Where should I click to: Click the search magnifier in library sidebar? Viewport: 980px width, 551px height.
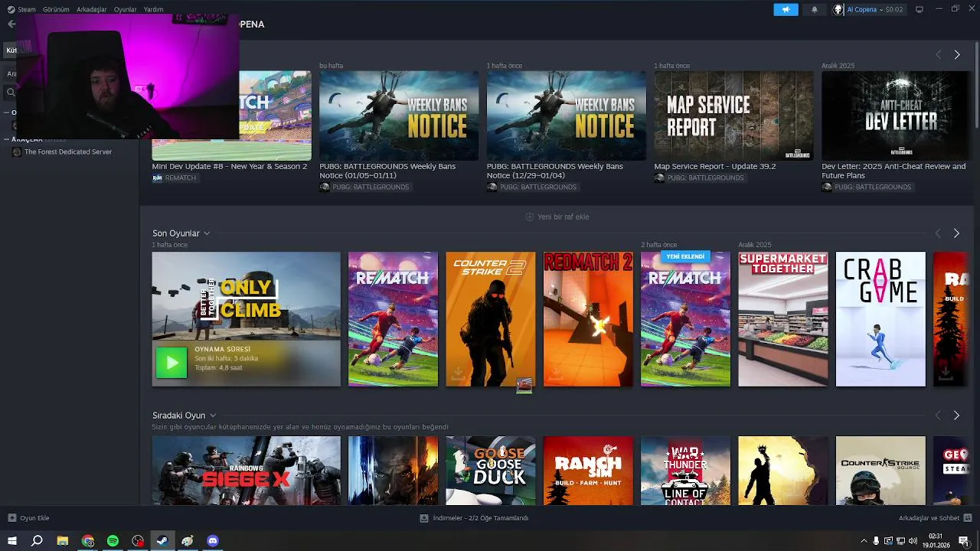(x=11, y=92)
